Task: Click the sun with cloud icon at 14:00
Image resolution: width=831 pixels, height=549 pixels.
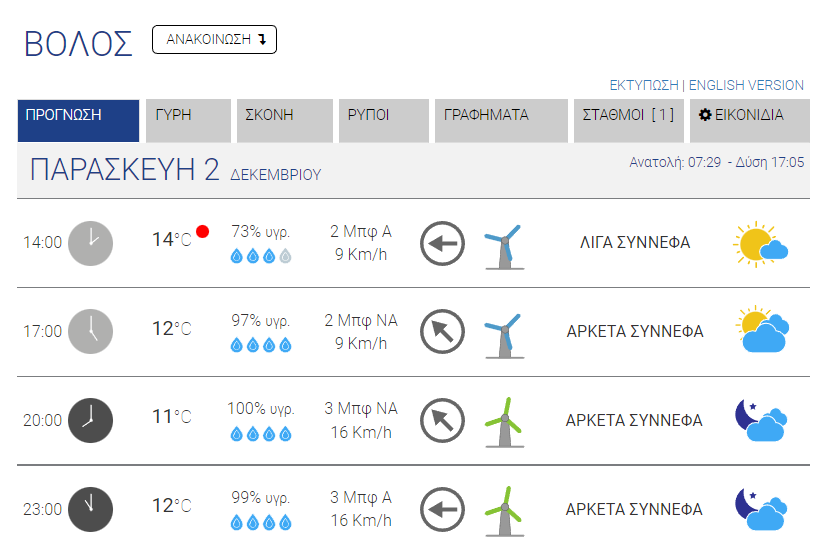Action: pos(761,244)
